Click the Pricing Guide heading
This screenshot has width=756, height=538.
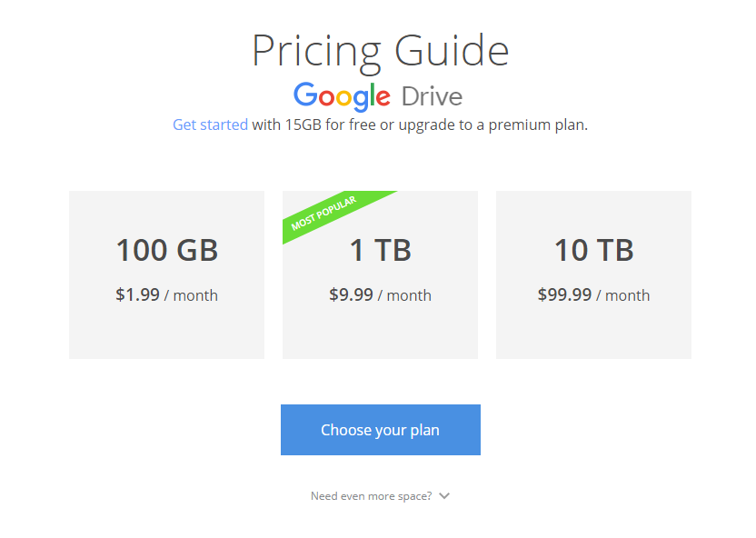pyautogui.click(x=380, y=51)
